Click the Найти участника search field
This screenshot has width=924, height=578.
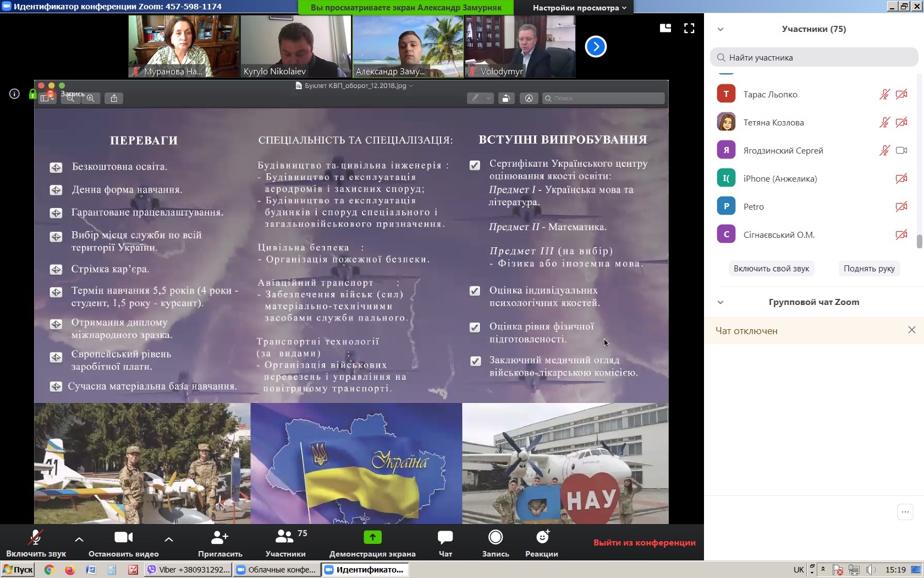tap(814, 58)
